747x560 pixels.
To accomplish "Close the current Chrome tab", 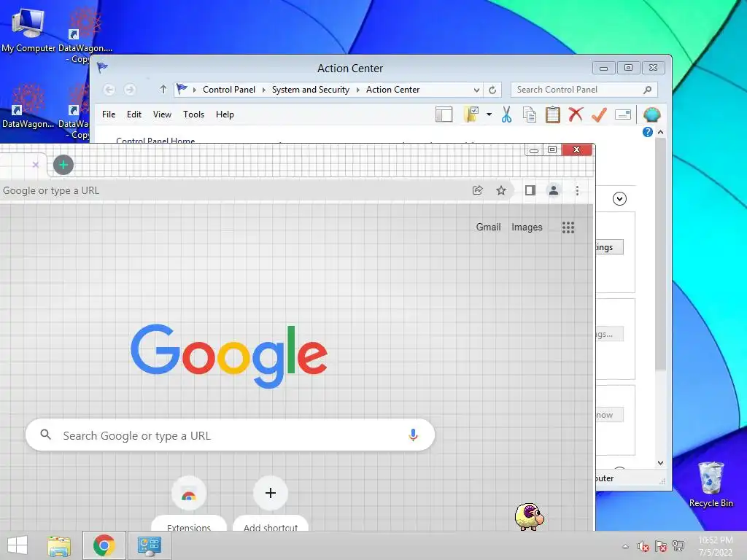I will [35, 165].
